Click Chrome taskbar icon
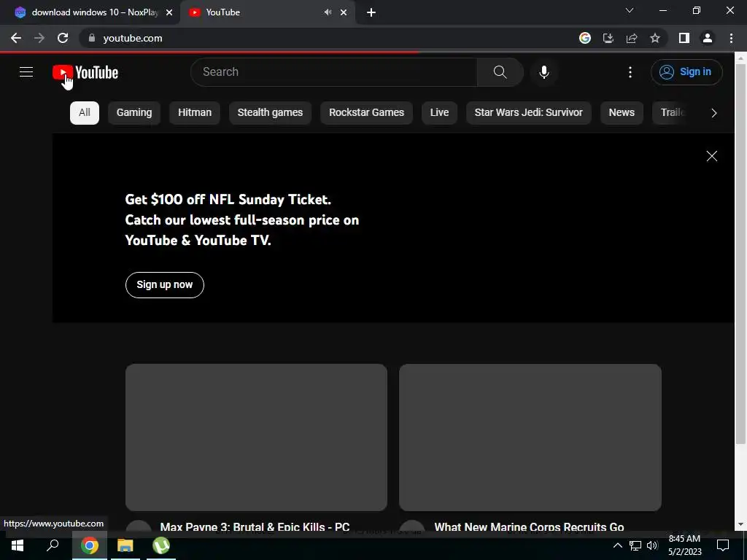This screenshot has width=747, height=560. pyautogui.click(x=90, y=545)
